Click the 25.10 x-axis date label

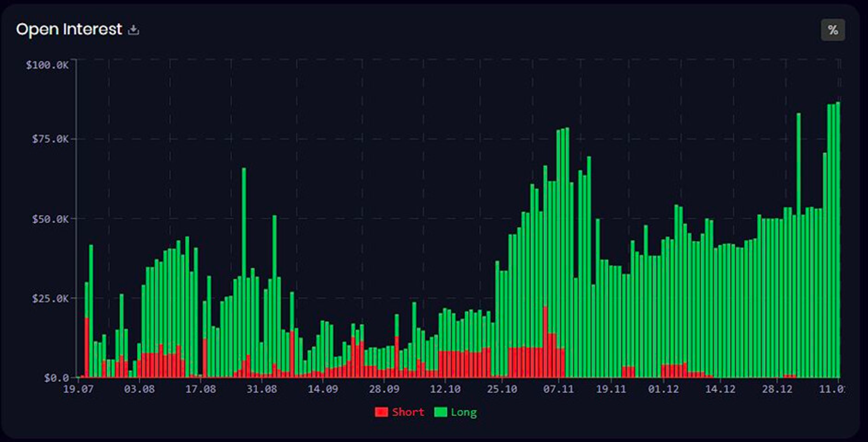coord(502,389)
